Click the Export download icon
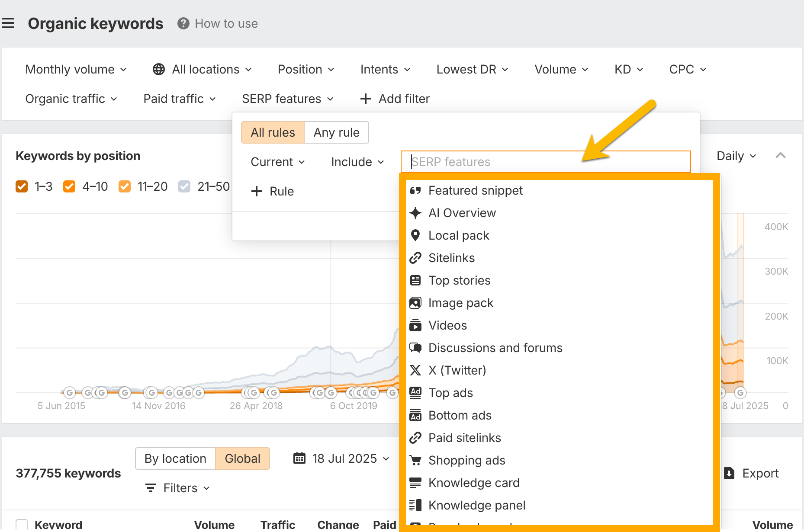Screen dimensions: 804x532 [x=729, y=473]
